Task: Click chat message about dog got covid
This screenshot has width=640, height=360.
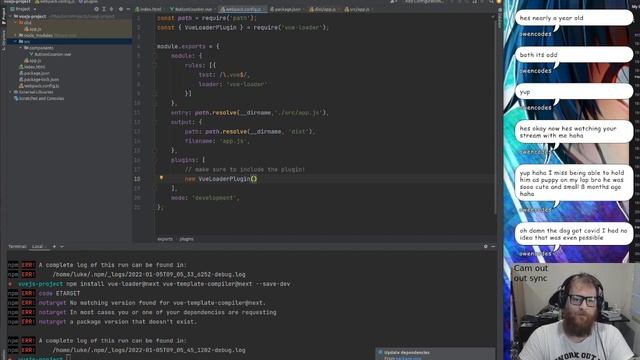Action: pyautogui.click(x=574, y=234)
